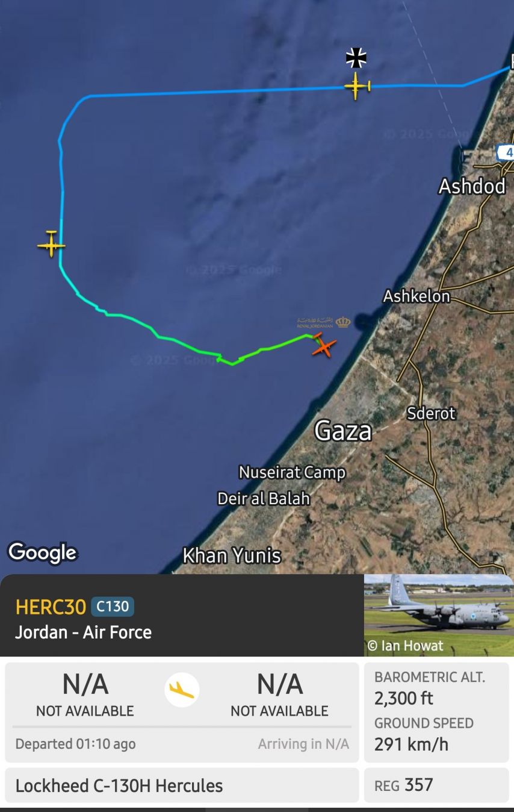514x812 pixels.
Task: Tap the yellow aircraft below the cross emblem
Action: coord(357,86)
